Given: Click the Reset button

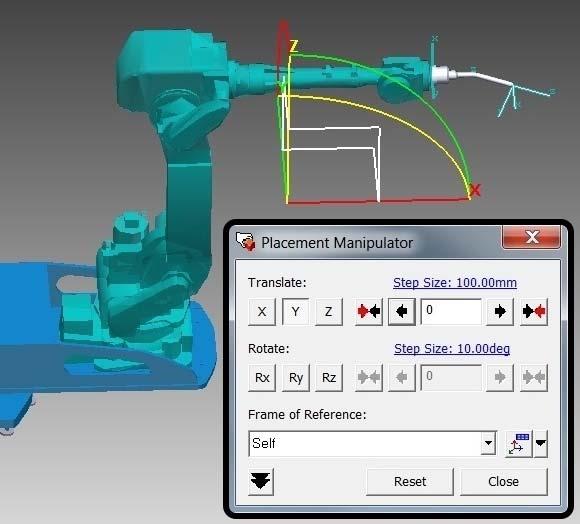Looking at the screenshot, I should click(x=410, y=481).
